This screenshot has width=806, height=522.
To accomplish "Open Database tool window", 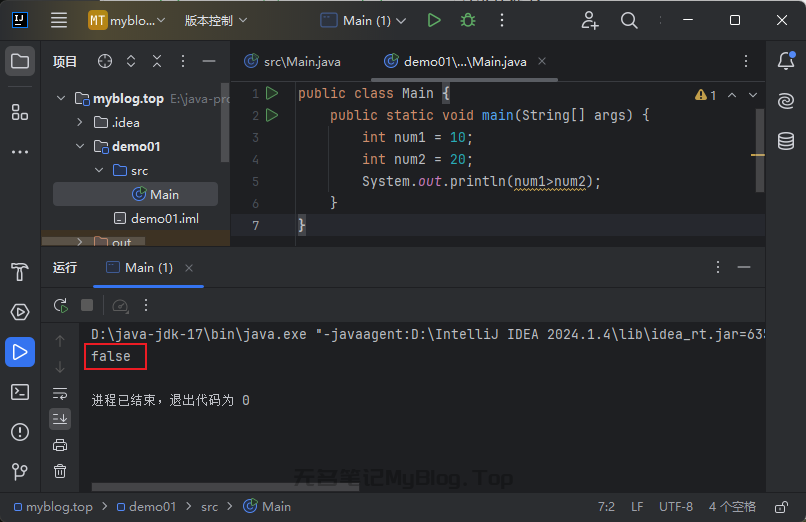I will (x=786, y=141).
